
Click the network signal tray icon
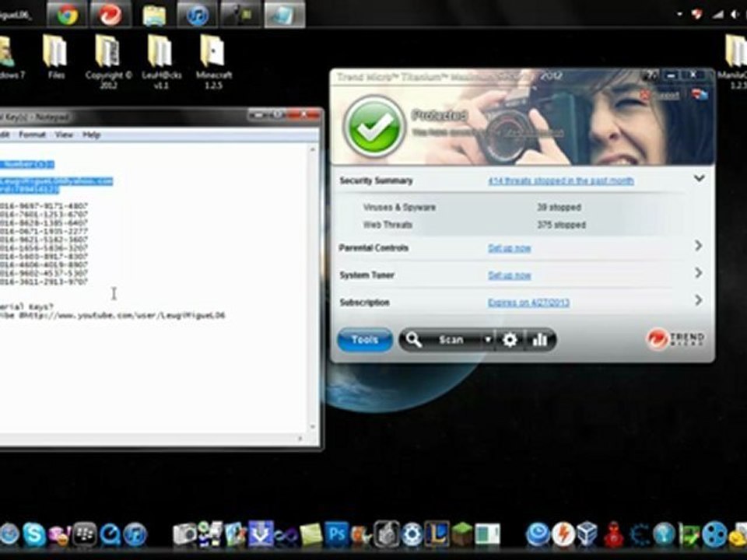[717, 15]
